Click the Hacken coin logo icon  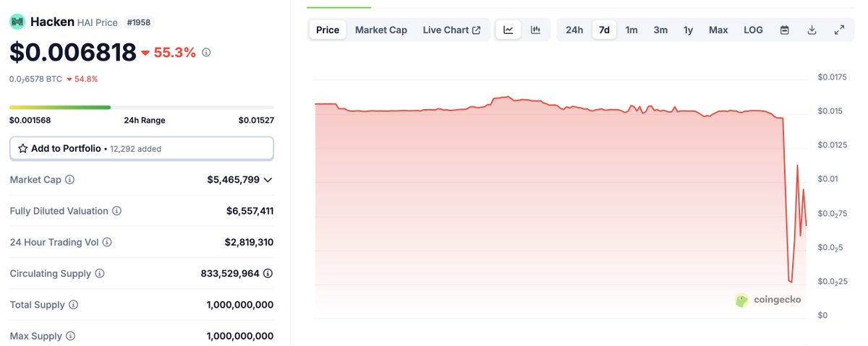click(x=17, y=22)
